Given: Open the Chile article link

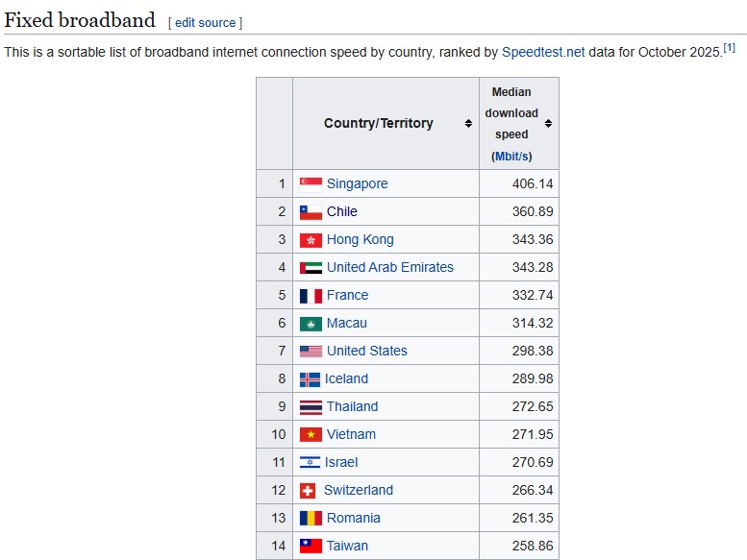Looking at the screenshot, I should tap(342, 211).
